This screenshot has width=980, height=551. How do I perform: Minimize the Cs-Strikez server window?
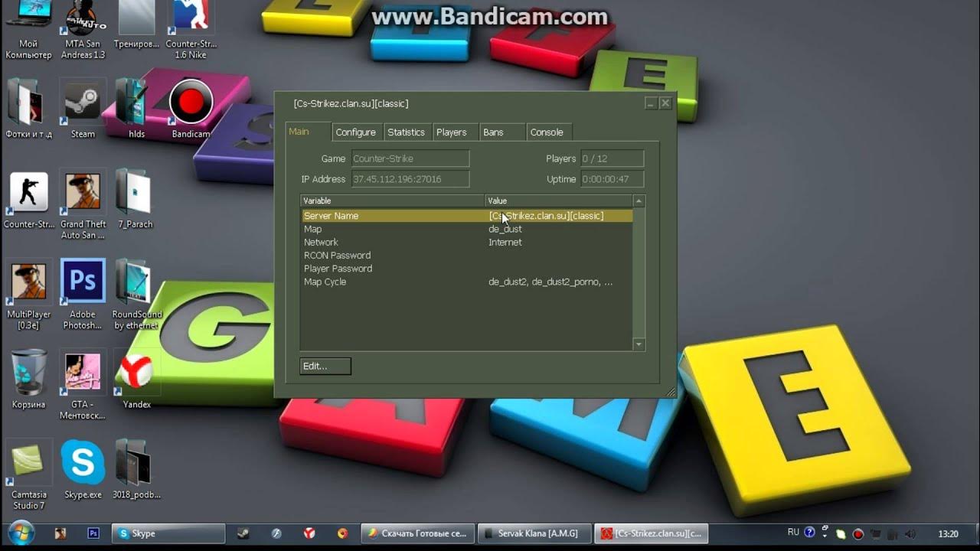pos(651,103)
